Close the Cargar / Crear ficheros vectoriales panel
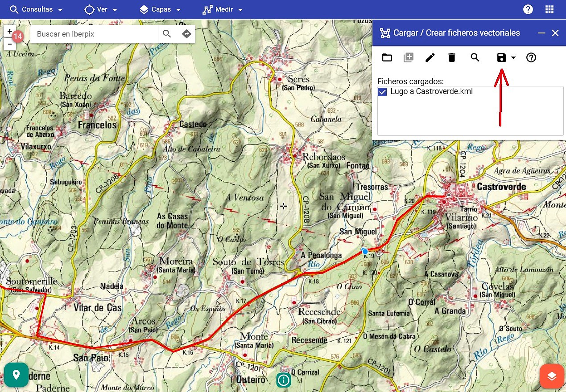This screenshot has height=392, width=566. [x=555, y=33]
